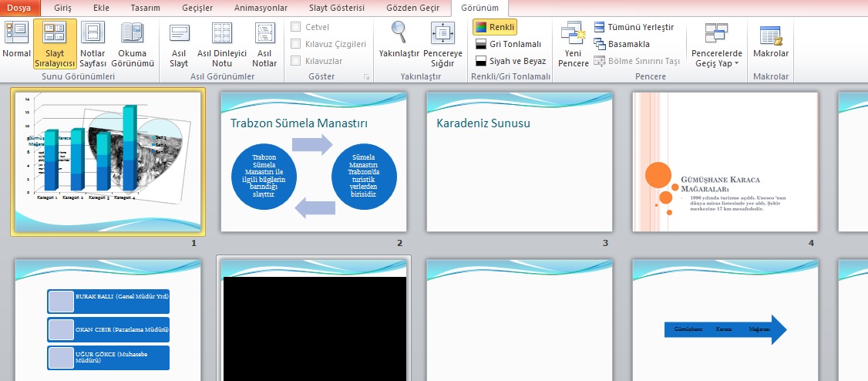Toggle Kılavuz Çizgileri checkbox
This screenshot has height=381, width=868.
(296, 44)
